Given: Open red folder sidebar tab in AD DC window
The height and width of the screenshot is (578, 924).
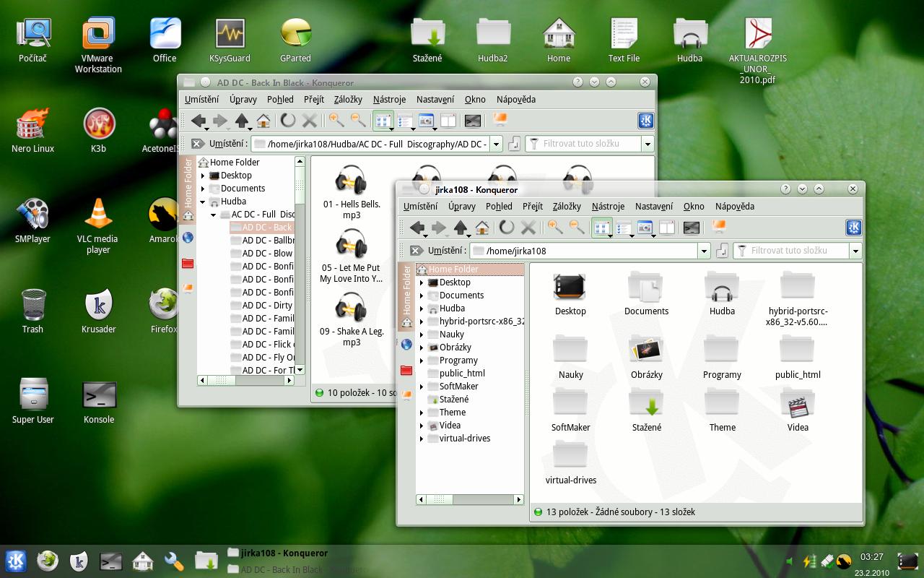Looking at the screenshot, I should pos(188,263).
